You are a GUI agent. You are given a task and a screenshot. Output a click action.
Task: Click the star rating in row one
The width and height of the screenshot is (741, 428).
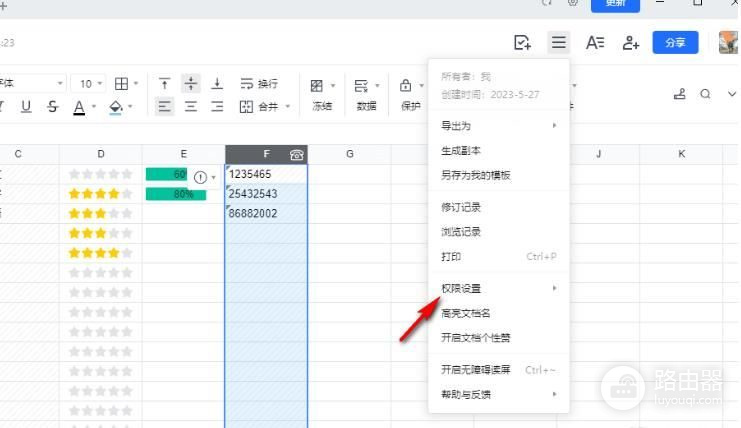pyautogui.click(x=100, y=174)
